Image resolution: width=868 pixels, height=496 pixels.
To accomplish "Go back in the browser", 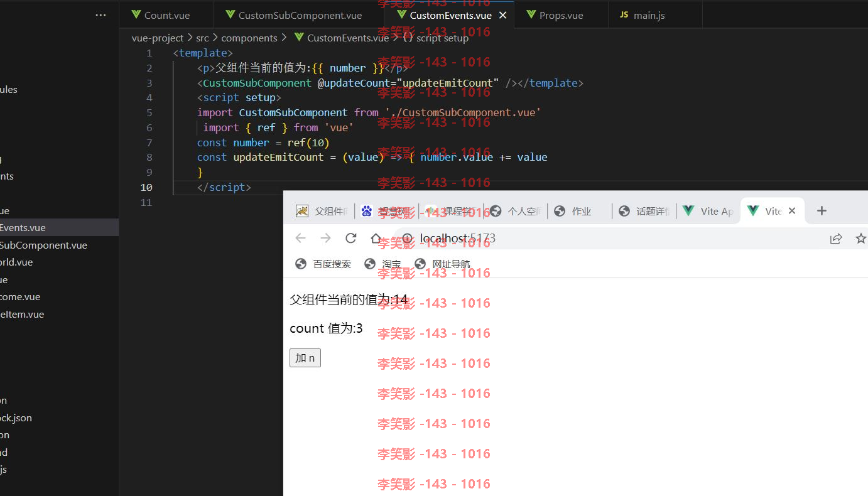I will (300, 239).
